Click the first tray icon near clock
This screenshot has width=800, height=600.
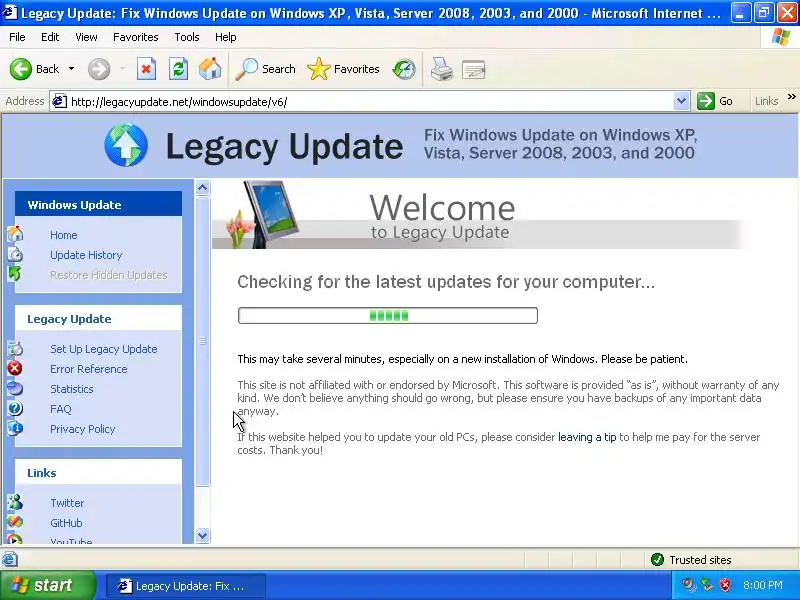pos(689,585)
